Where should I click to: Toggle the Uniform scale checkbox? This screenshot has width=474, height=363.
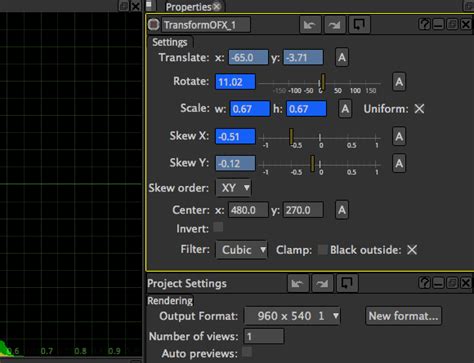[419, 109]
